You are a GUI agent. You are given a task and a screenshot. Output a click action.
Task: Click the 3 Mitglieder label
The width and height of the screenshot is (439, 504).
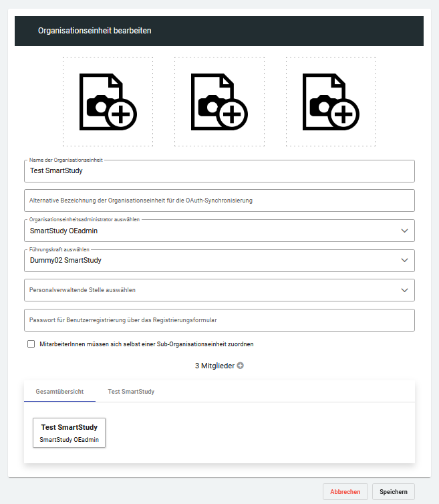pyautogui.click(x=214, y=366)
